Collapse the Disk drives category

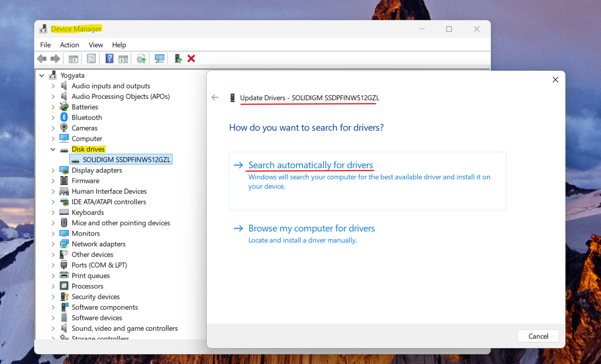[53, 149]
